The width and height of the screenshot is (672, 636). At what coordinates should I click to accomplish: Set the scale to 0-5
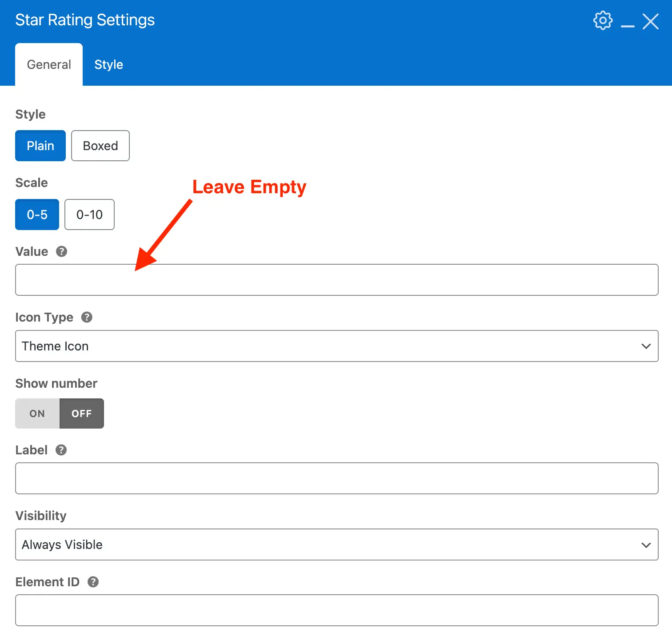click(37, 215)
